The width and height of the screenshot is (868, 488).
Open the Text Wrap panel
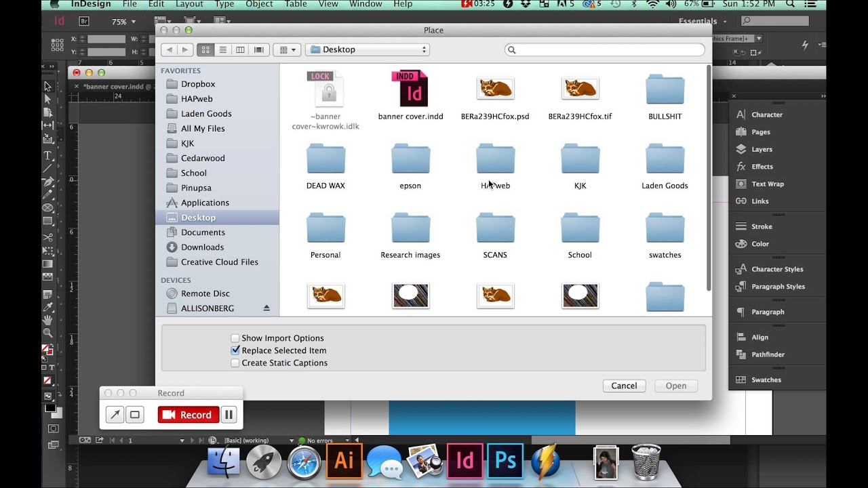point(767,184)
